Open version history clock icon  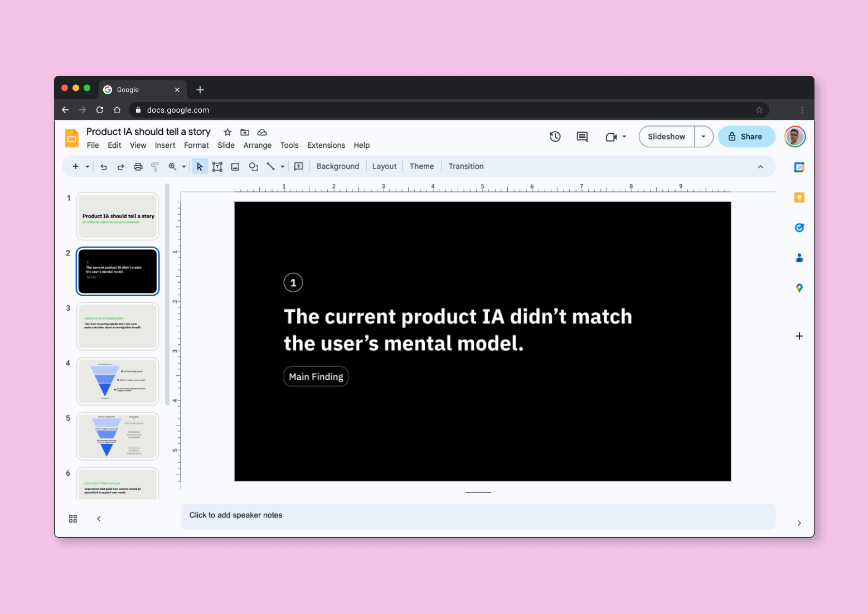tap(555, 137)
